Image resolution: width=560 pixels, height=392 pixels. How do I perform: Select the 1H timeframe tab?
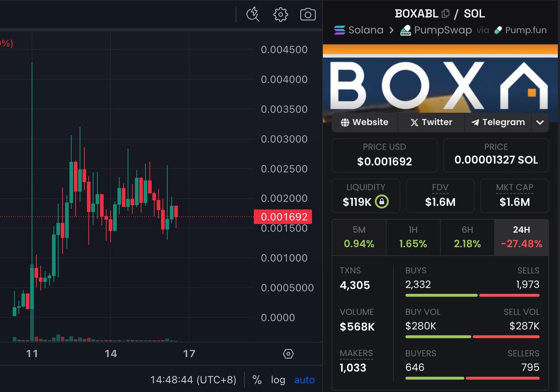(413, 237)
